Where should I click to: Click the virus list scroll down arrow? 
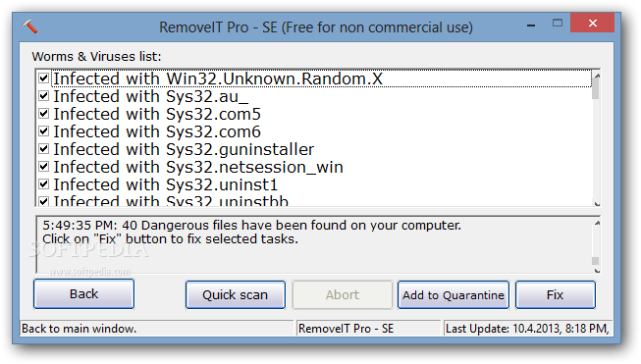pyautogui.click(x=597, y=203)
